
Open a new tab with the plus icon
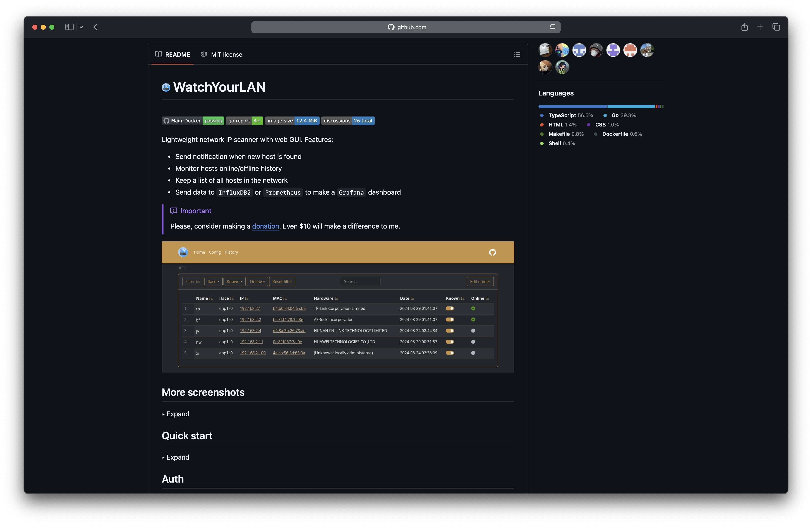[x=760, y=27]
